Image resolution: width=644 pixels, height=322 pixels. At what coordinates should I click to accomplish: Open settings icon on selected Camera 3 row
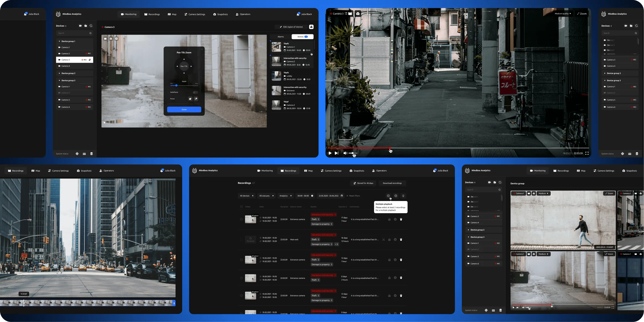click(90, 60)
